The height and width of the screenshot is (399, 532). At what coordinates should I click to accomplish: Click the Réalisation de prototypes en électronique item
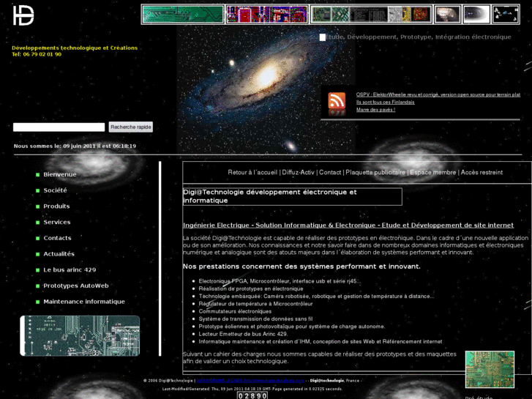click(251, 288)
